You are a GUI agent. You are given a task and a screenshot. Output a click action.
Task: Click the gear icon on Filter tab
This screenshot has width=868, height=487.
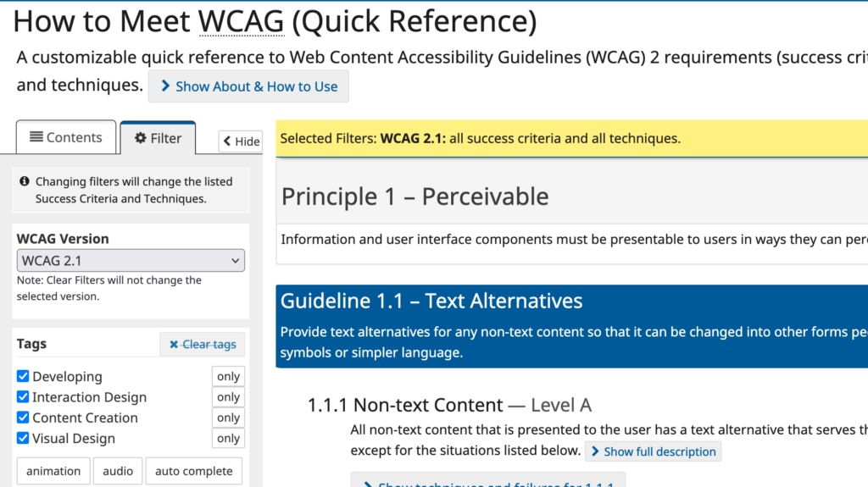click(x=141, y=138)
